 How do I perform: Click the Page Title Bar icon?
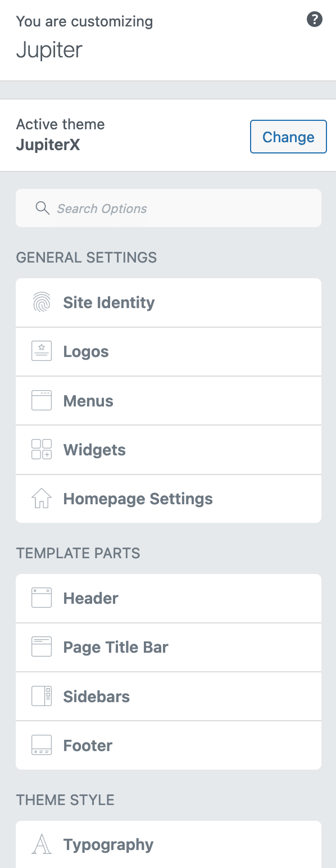point(42,647)
